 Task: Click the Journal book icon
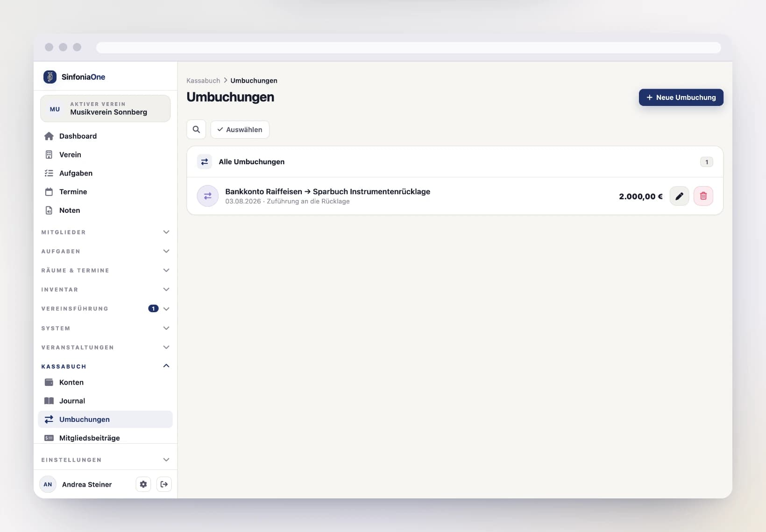coord(49,401)
